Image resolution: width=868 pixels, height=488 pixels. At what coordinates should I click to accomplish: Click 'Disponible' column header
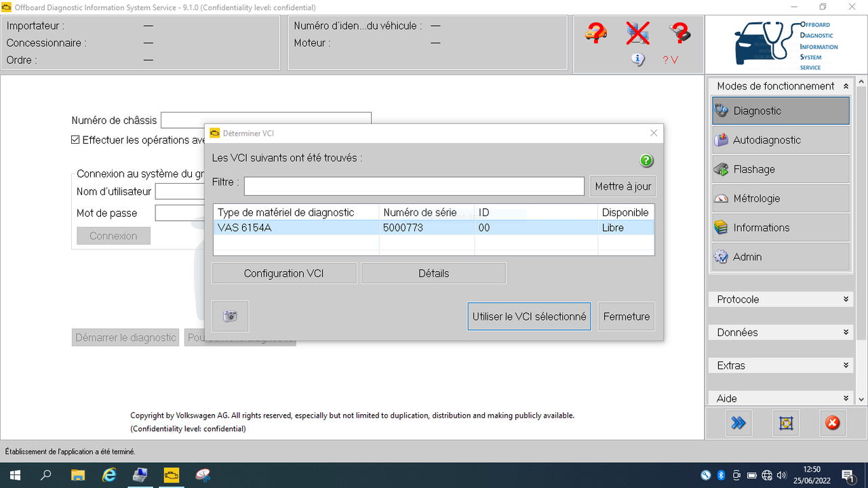pyautogui.click(x=626, y=212)
